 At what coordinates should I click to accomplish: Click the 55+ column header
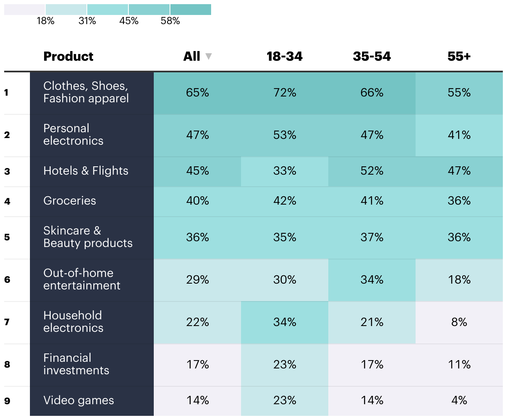click(x=459, y=57)
